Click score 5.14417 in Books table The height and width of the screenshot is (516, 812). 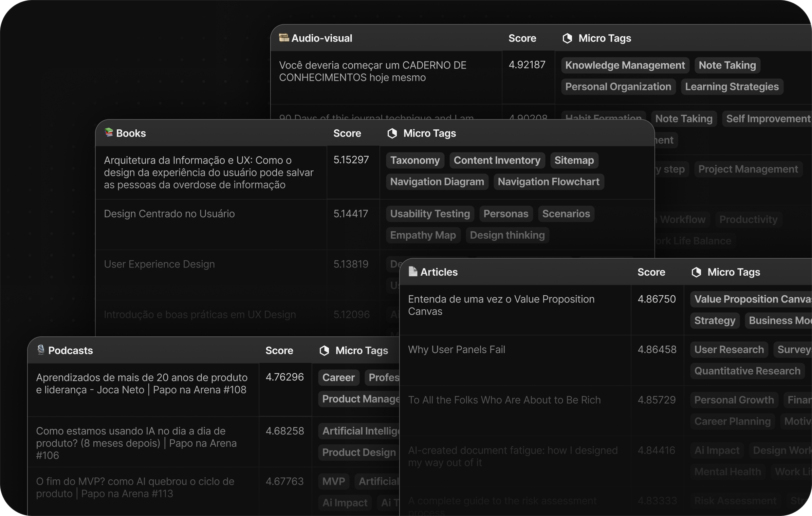point(351,214)
